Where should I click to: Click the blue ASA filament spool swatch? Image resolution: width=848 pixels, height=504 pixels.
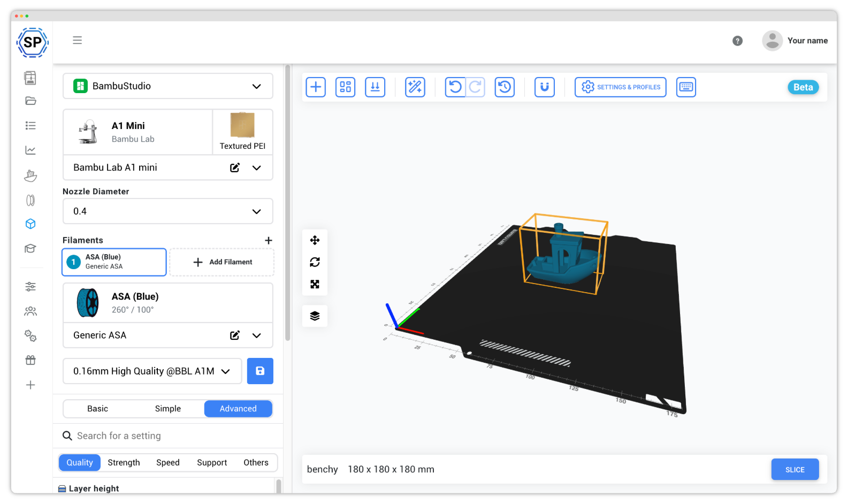pyautogui.click(x=88, y=303)
